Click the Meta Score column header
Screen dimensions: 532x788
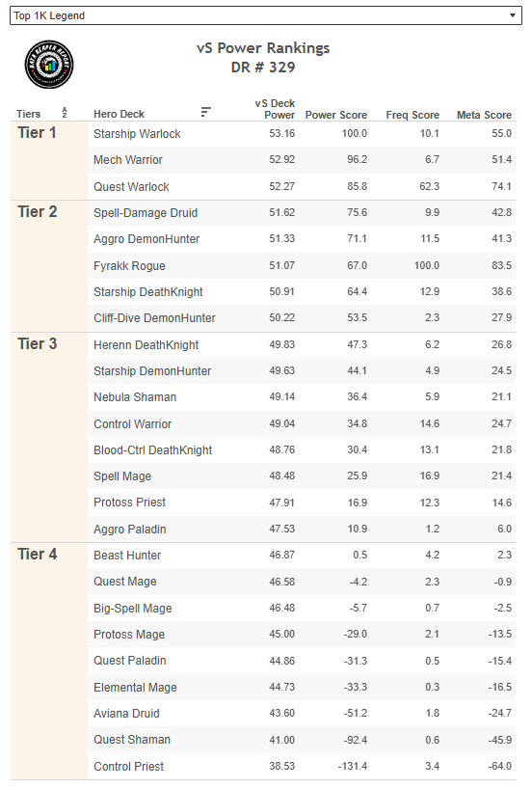(484, 115)
